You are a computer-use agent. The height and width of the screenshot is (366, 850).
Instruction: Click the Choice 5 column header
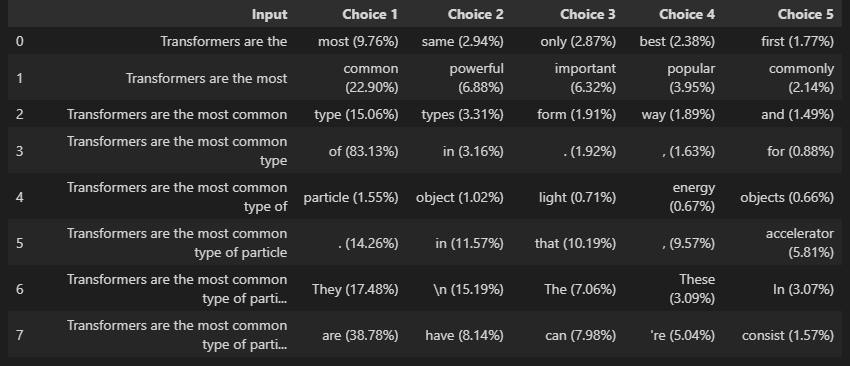[806, 15]
